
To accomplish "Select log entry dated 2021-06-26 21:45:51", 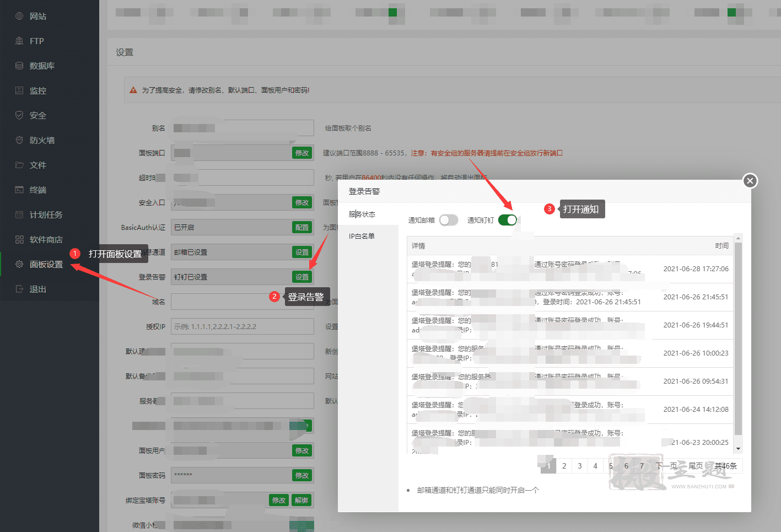I will click(x=570, y=297).
